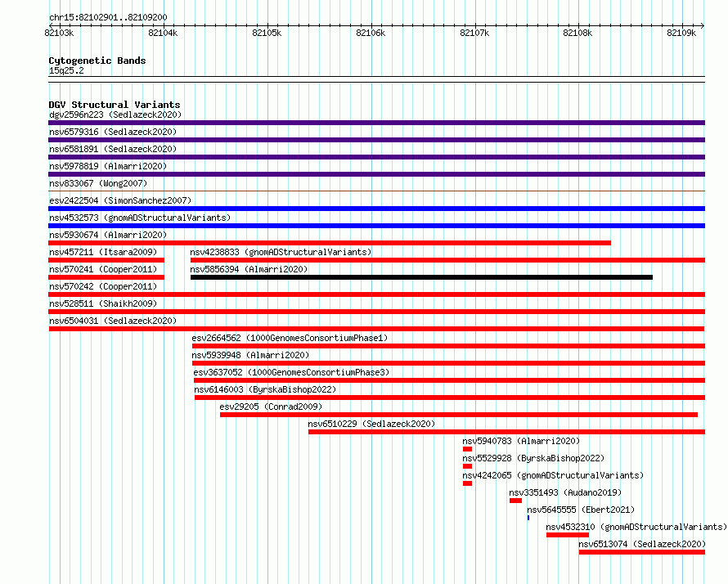Click the 82103k ruler tick label
Viewport: 728px width, 584px height.
click(x=59, y=33)
